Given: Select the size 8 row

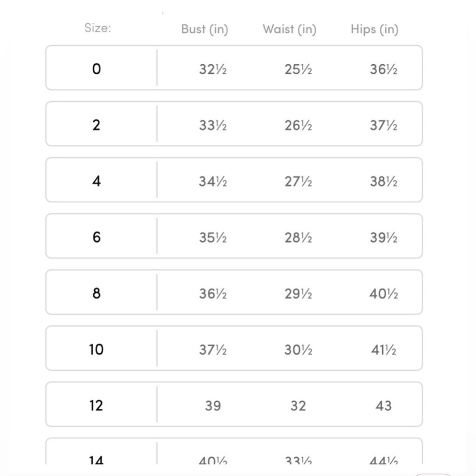Looking at the screenshot, I should [x=234, y=292].
